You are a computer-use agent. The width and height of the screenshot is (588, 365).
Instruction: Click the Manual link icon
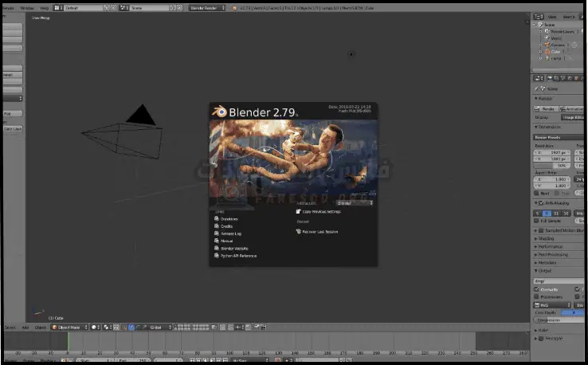(x=217, y=241)
